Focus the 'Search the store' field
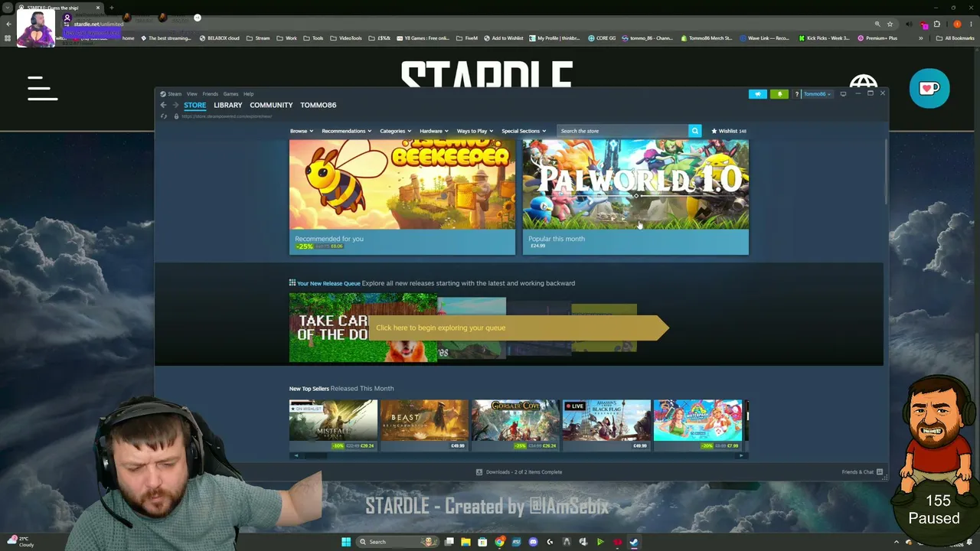 coord(622,131)
